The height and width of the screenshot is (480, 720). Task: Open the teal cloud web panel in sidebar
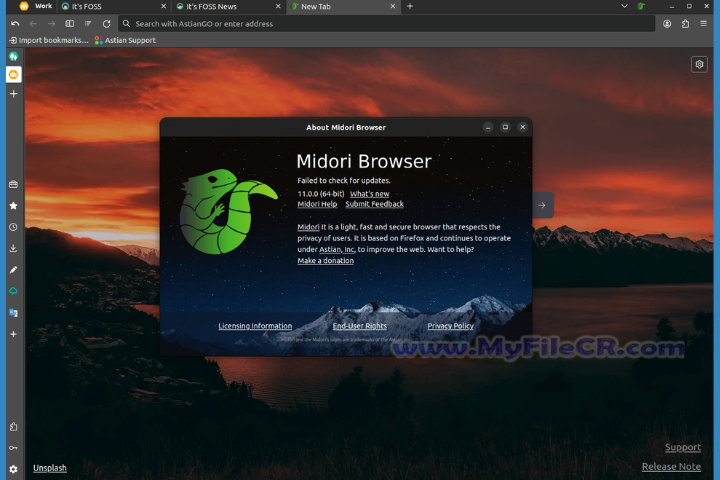pyautogui.click(x=13, y=291)
